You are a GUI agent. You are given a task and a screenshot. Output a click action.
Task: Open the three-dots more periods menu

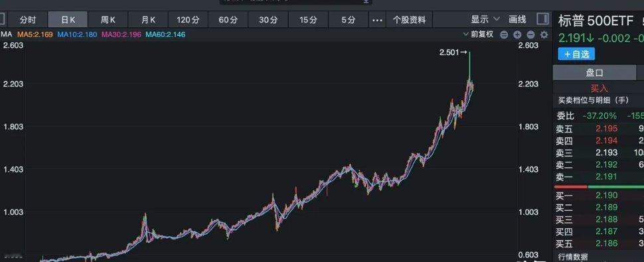click(377, 20)
